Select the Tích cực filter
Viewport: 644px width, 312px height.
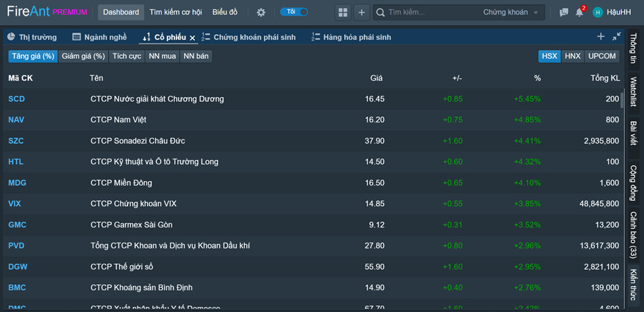(x=127, y=56)
